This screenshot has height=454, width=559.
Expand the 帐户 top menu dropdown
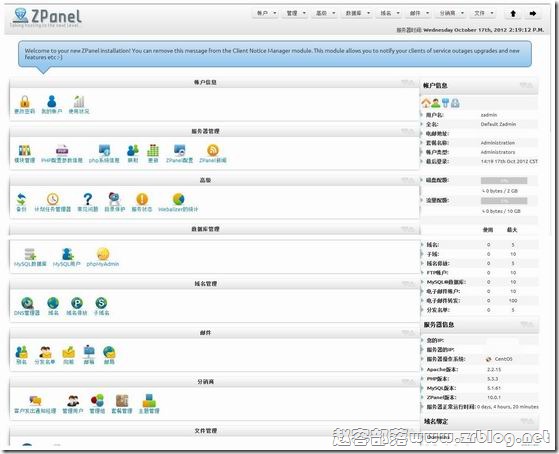(266, 13)
